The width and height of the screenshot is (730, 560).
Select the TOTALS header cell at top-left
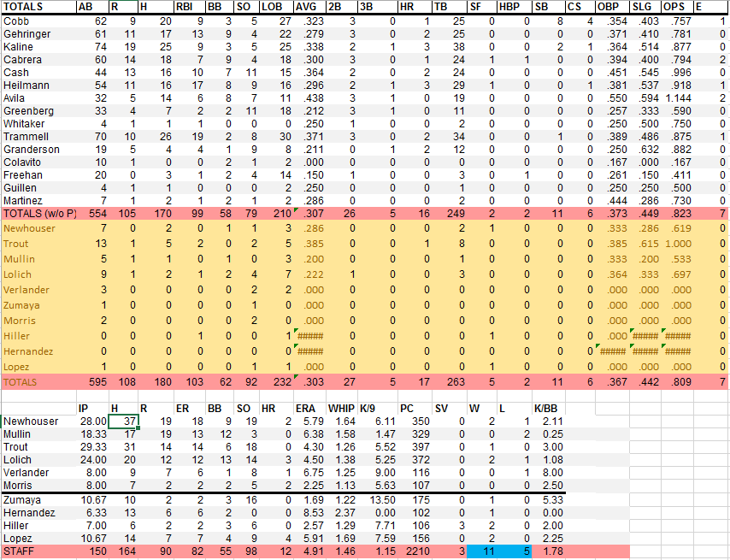[x=23, y=7]
